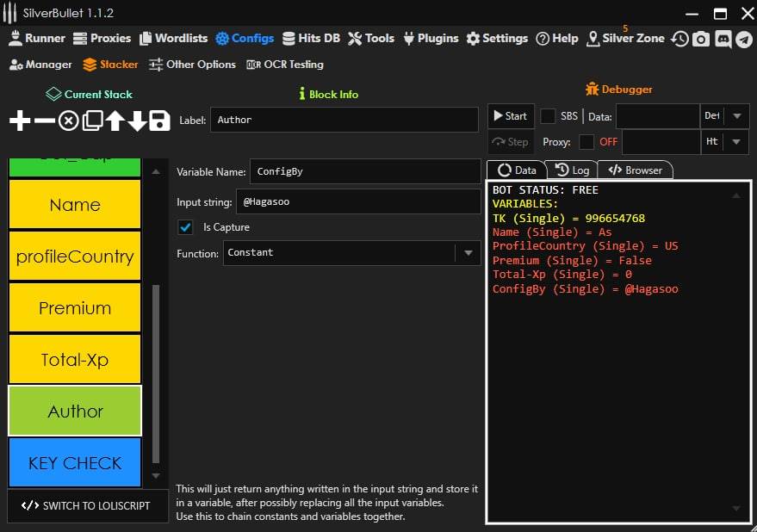The image size is (757, 532).
Task: Expand the proxy type dropdown
Action: [x=736, y=142]
